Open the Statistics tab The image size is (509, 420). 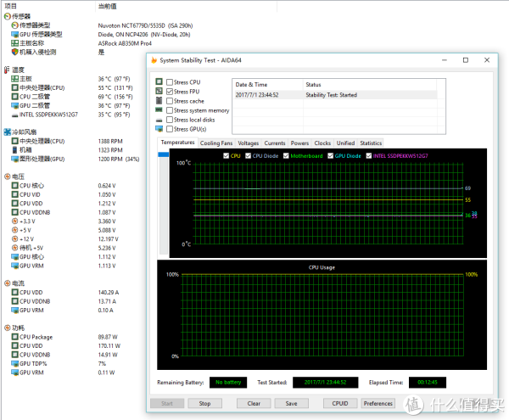coord(371,143)
